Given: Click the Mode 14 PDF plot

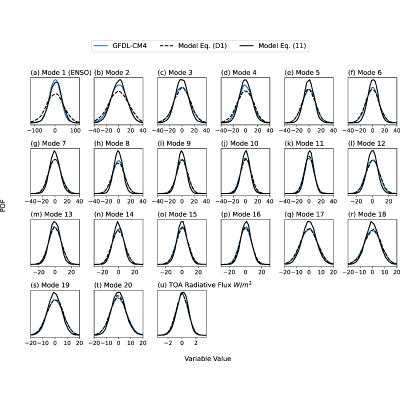Looking at the screenshot, I should tap(118, 243).
